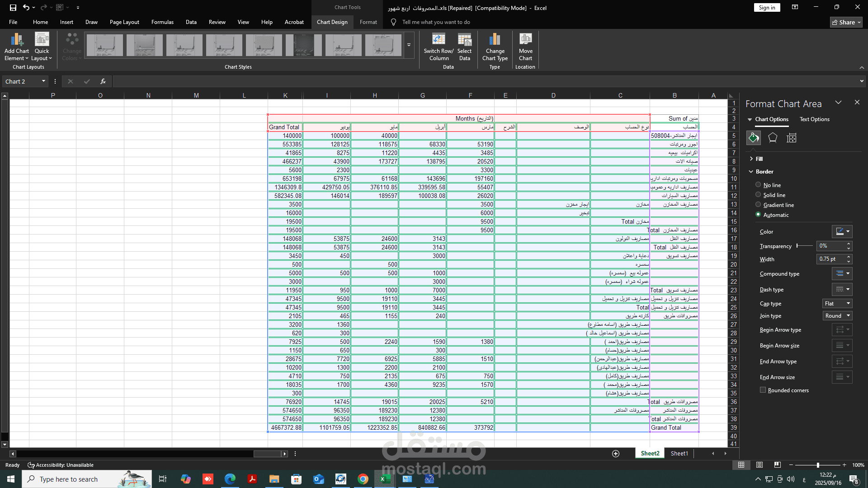
Task: Open Add Chart Element menu
Action: click(x=17, y=47)
